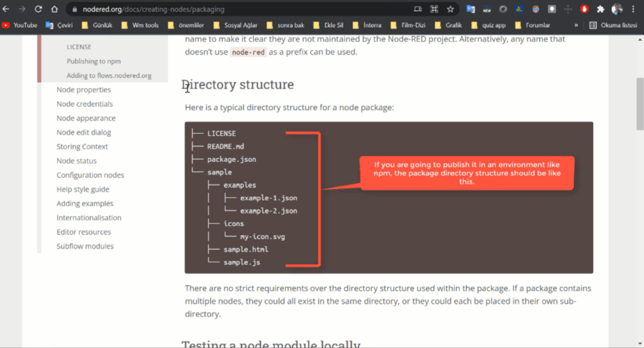Open Configuration nodes docs page
Viewport: 644px width, 348px height.
(x=91, y=175)
